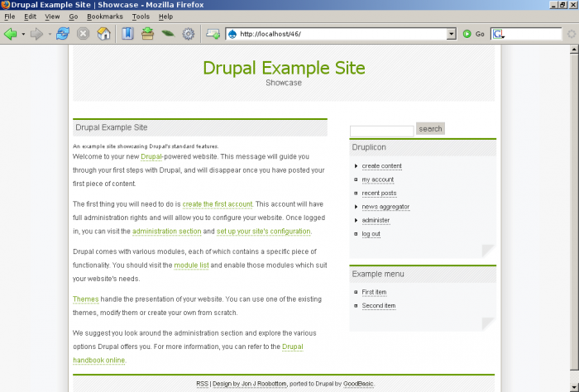Open the Bookmarks menu
This screenshot has height=392, width=579.
click(105, 17)
